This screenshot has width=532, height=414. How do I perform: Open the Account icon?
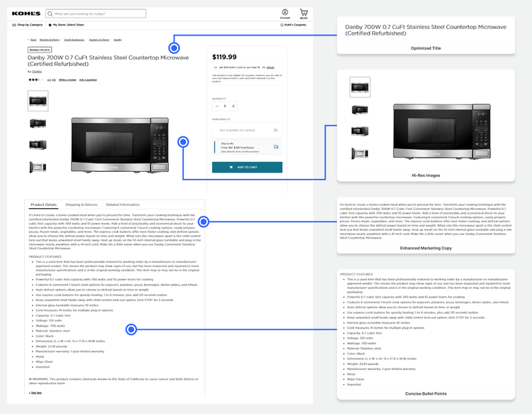(x=285, y=13)
